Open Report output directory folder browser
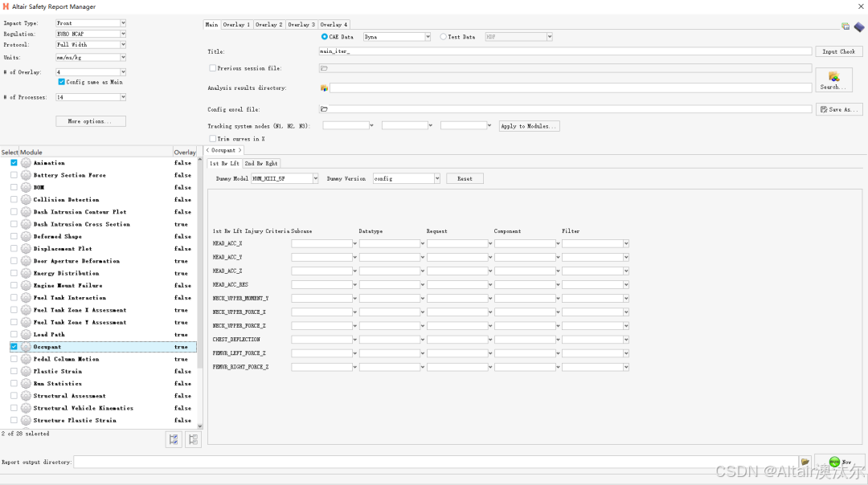The height and width of the screenshot is (485, 868). coord(805,462)
